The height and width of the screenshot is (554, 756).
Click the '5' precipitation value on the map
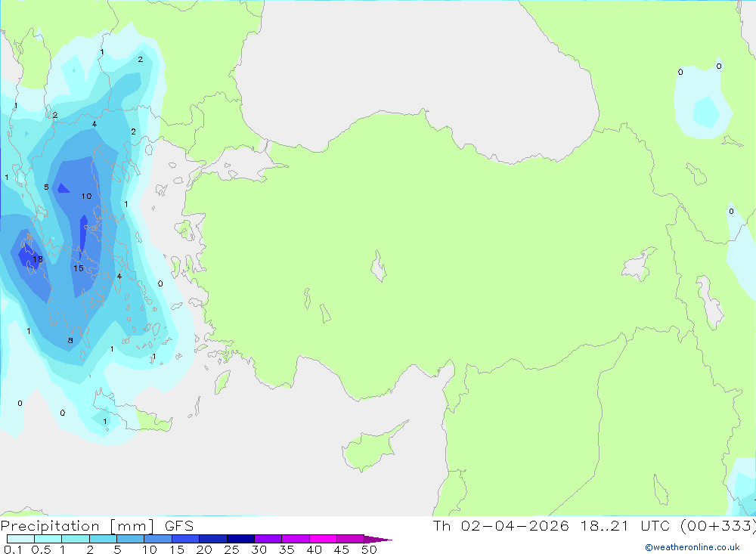[x=46, y=187]
